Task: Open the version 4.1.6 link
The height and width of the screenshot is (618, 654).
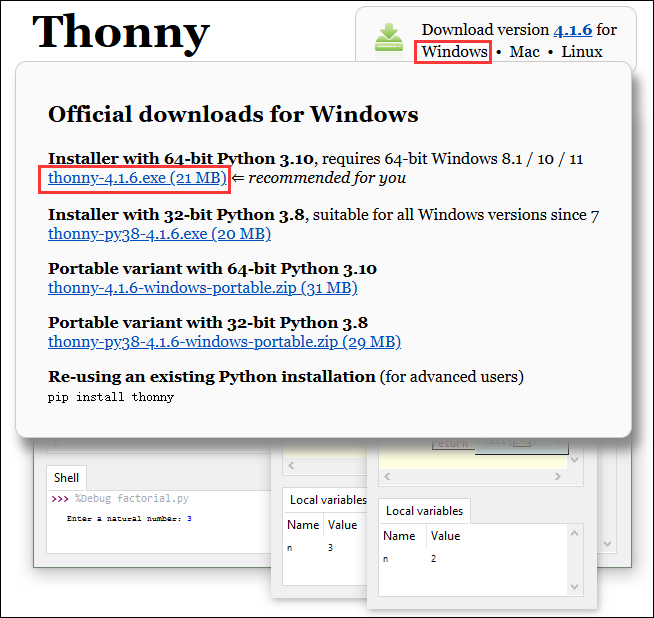Action: [x=574, y=30]
